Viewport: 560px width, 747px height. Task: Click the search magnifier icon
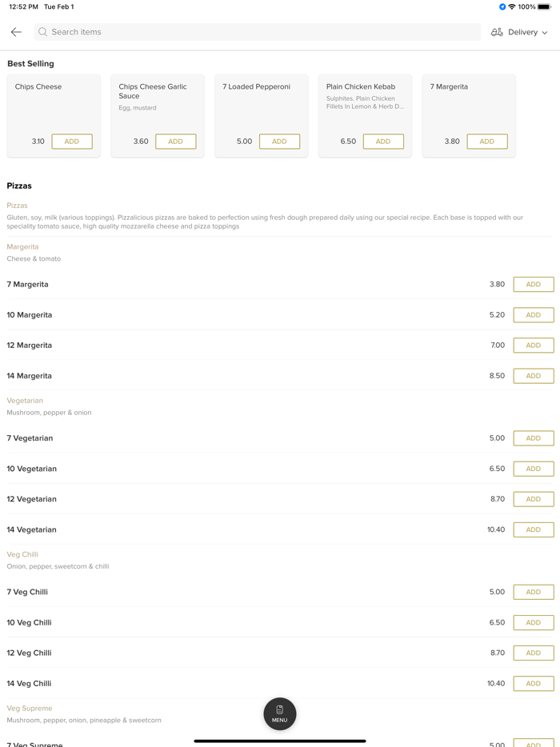43,32
